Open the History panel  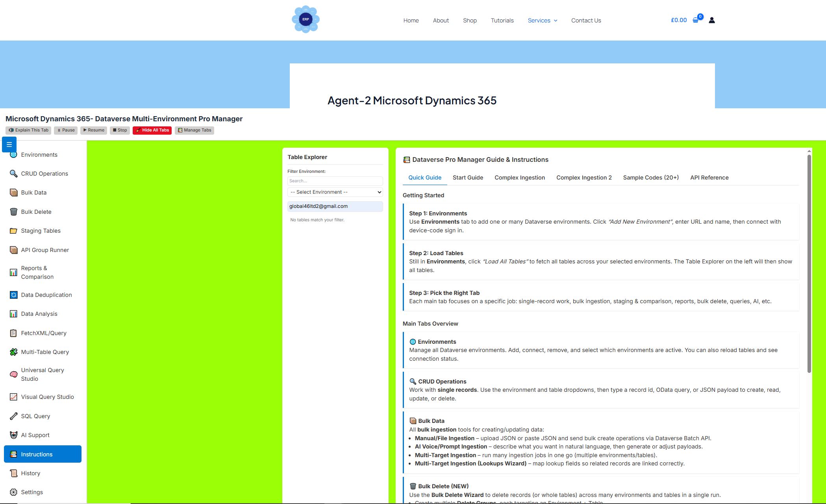tap(31, 473)
